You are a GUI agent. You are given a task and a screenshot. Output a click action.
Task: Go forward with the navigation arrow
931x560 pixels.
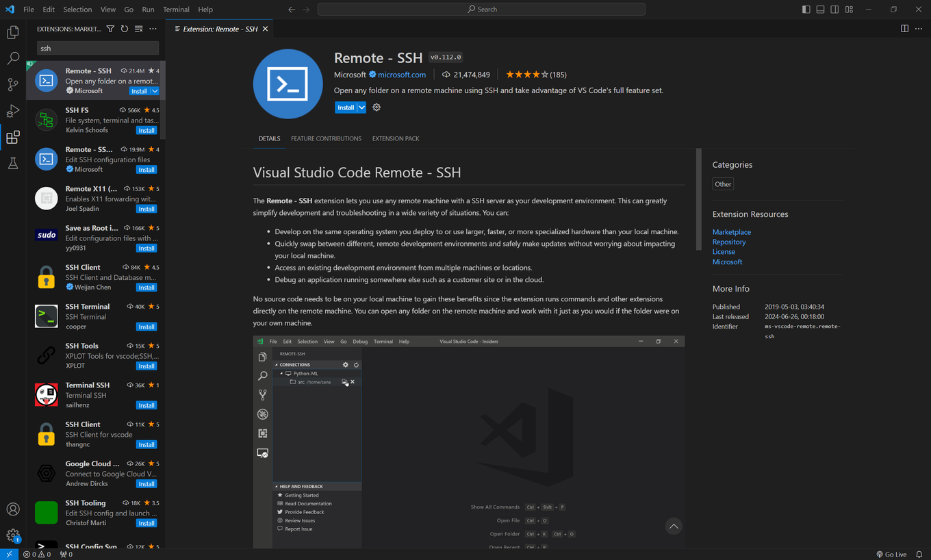pos(306,10)
